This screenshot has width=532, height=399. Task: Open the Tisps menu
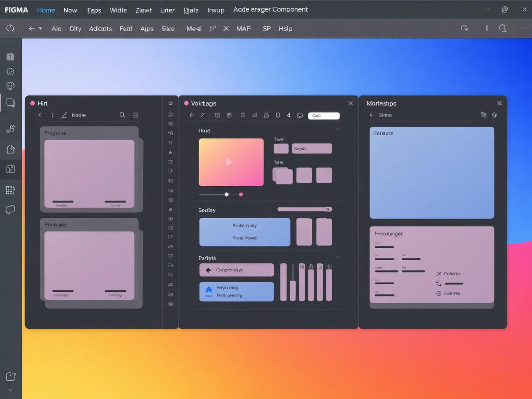point(94,10)
